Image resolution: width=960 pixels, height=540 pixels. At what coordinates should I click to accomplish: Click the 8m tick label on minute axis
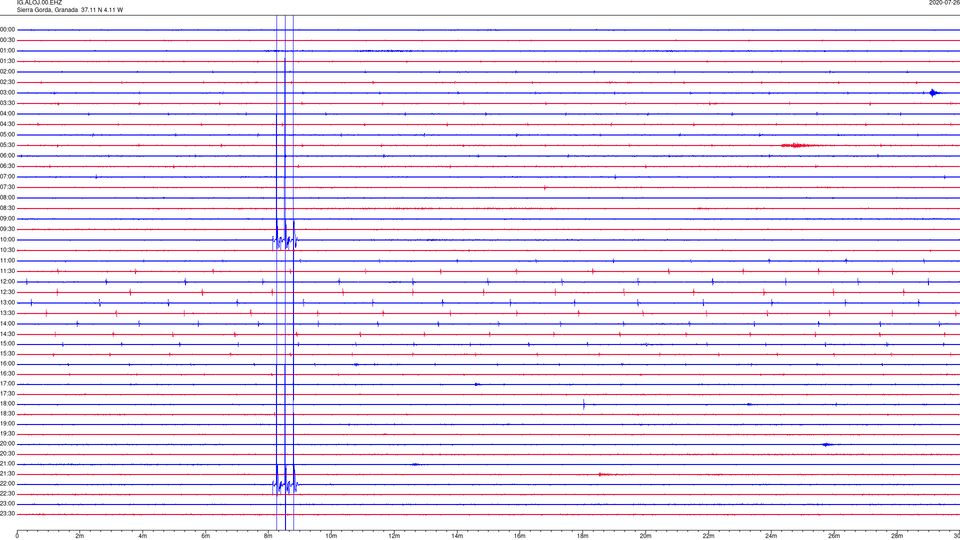[x=268, y=536]
